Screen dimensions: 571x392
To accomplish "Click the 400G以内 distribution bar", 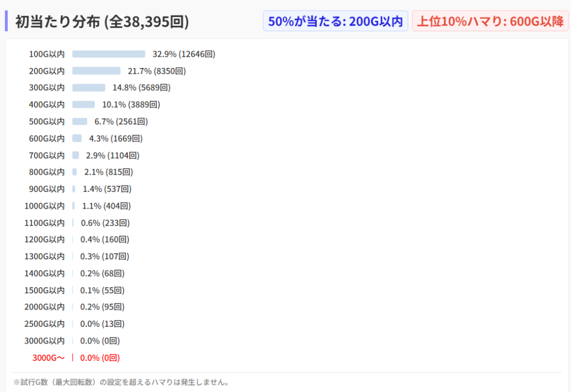I will 84,104.
